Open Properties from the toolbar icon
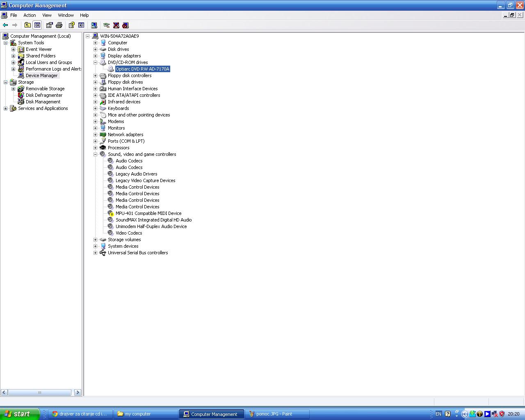The width and height of the screenshot is (525, 420). [49, 25]
